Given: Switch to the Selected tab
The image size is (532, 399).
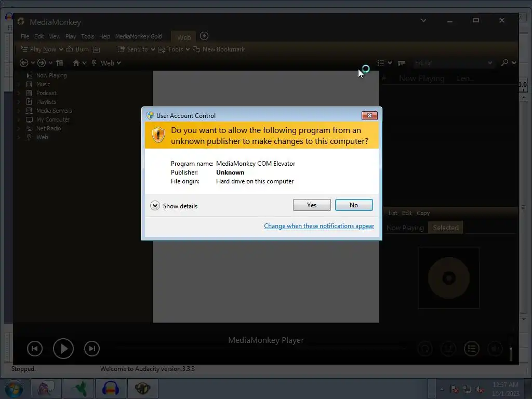Looking at the screenshot, I should coord(445,228).
